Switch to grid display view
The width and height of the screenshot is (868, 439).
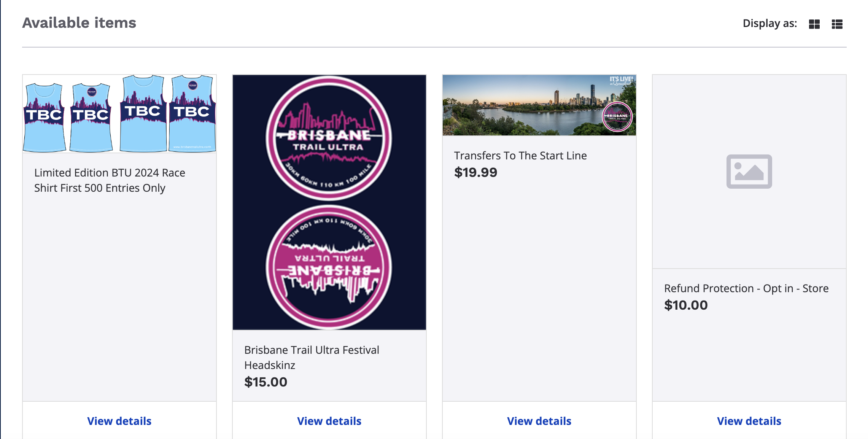point(814,24)
